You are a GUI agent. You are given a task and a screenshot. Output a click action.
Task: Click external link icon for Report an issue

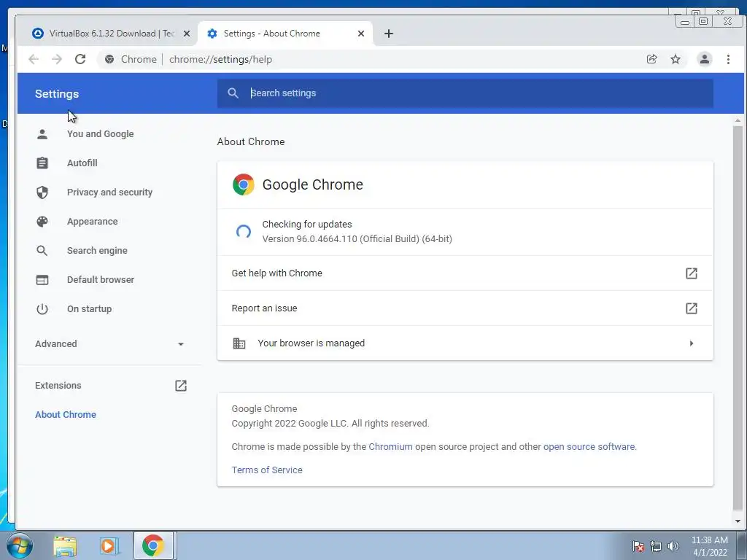(x=692, y=308)
